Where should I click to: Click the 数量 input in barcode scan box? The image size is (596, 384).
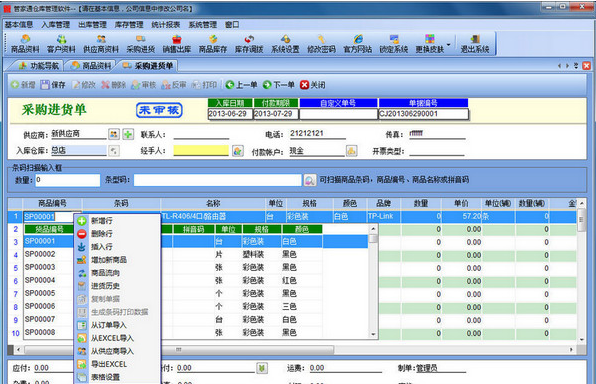pyautogui.click(x=68, y=180)
